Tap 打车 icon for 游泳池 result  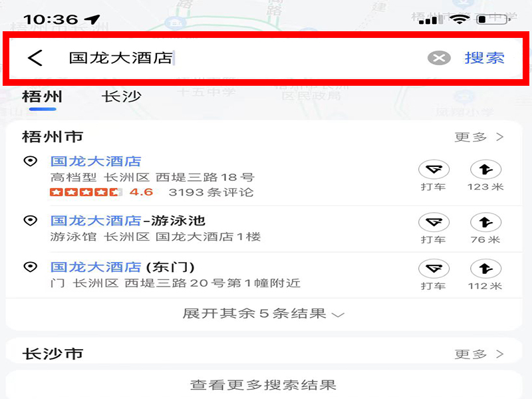tap(434, 222)
